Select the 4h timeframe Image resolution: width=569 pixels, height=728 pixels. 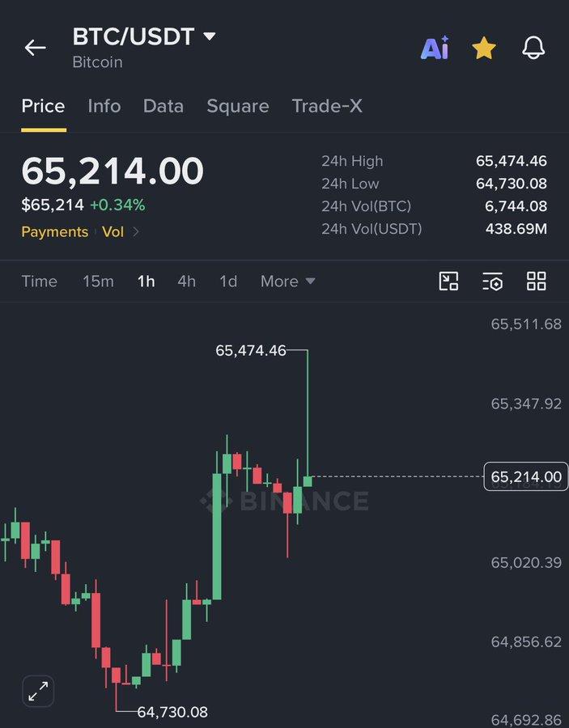[x=187, y=281]
